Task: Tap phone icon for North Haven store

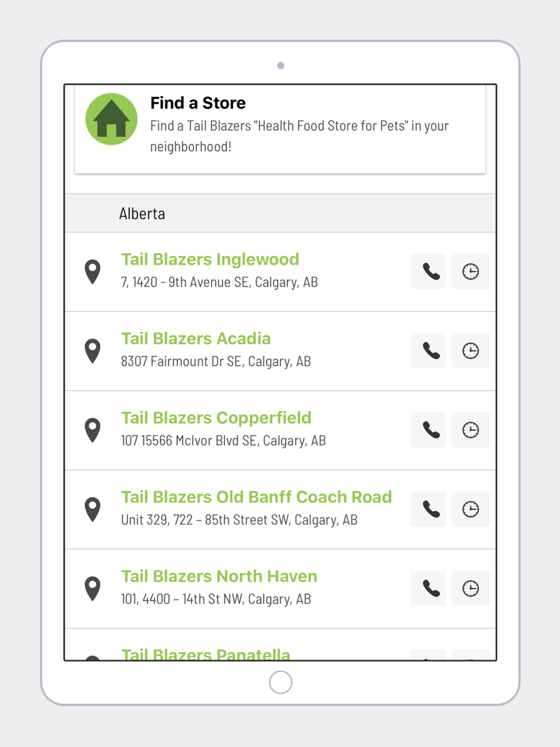Action: point(428,589)
